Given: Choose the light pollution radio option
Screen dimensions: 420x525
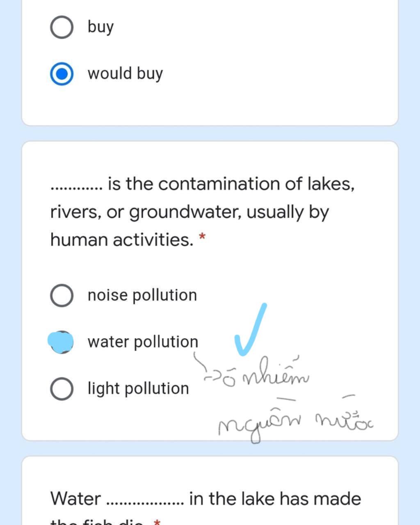Looking at the screenshot, I should (x=62, y=389).
